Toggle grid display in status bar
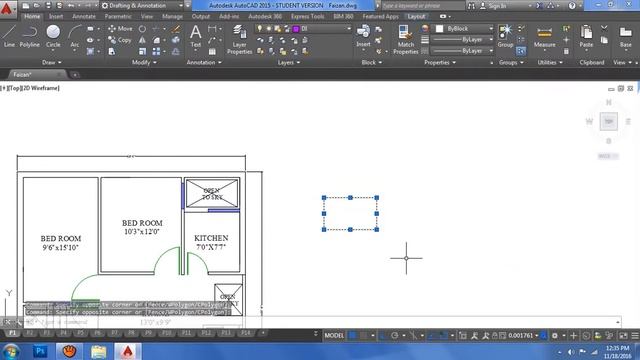Screen dimensions: 640x360 tap(353, 336)
